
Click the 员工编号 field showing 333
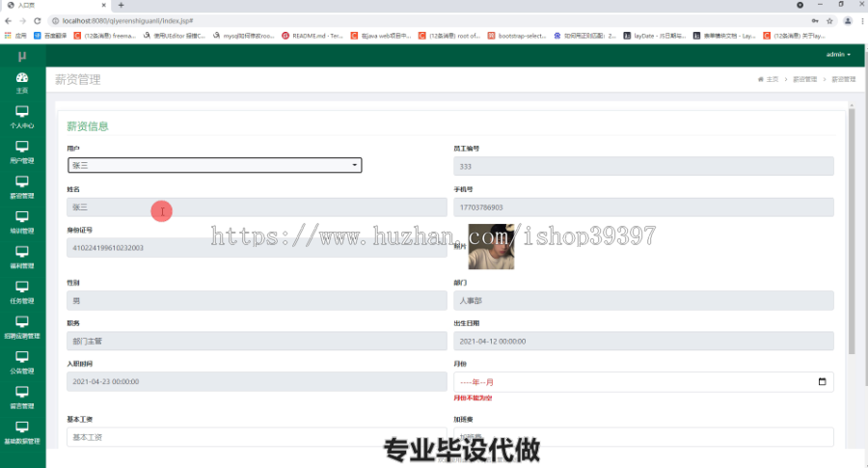point(643,166)
